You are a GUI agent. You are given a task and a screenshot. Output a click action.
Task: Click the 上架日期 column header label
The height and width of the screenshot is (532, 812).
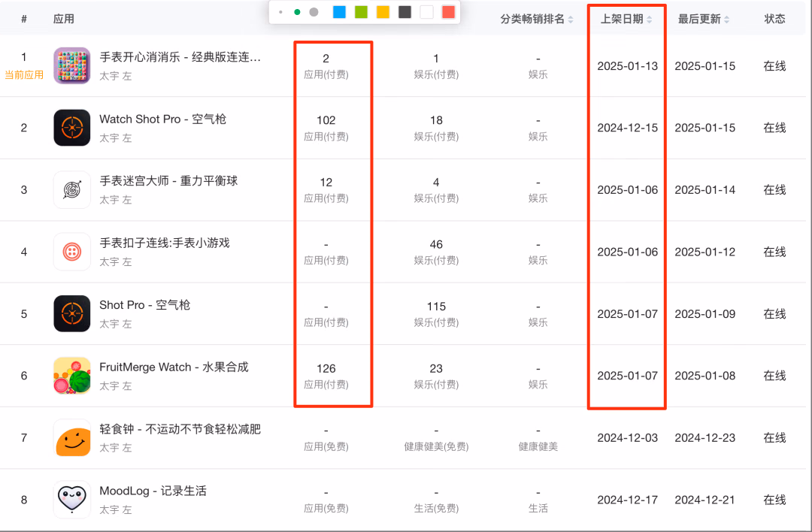[622, 19]
